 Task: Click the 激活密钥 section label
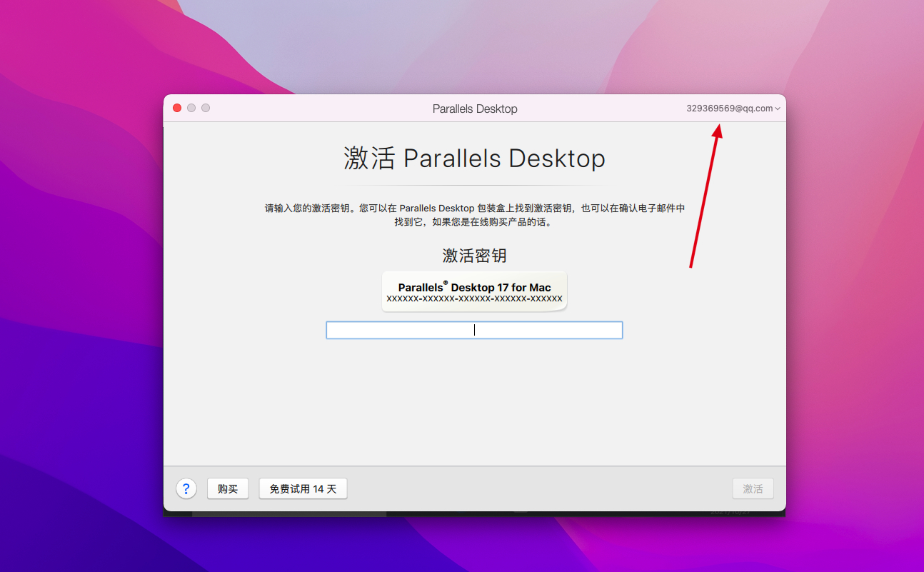[x=474, y=256]
